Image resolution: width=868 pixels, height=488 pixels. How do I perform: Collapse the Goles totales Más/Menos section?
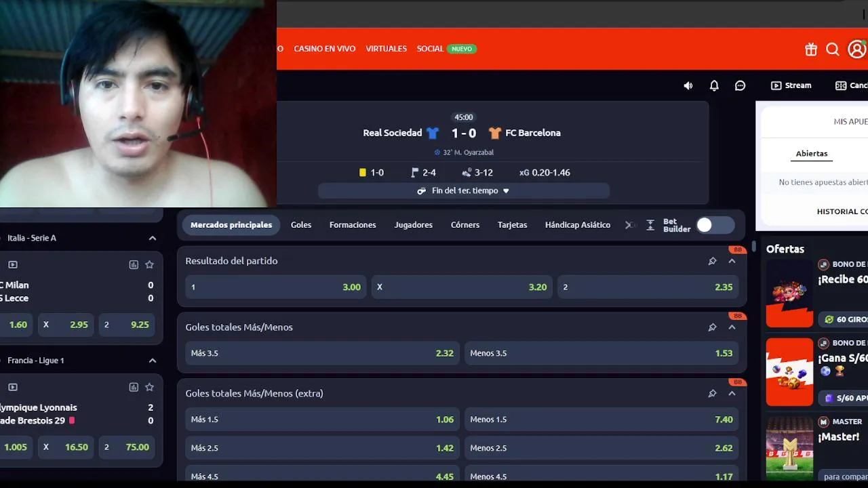(x=732, y=327)
